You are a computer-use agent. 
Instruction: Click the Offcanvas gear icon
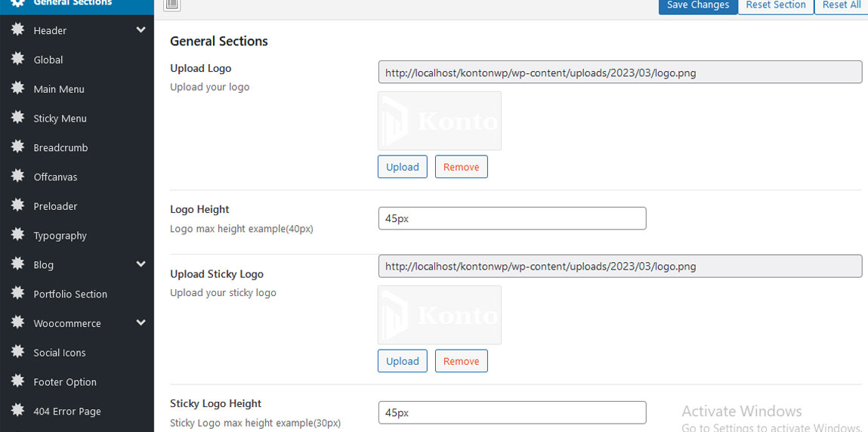pos(17,176)
